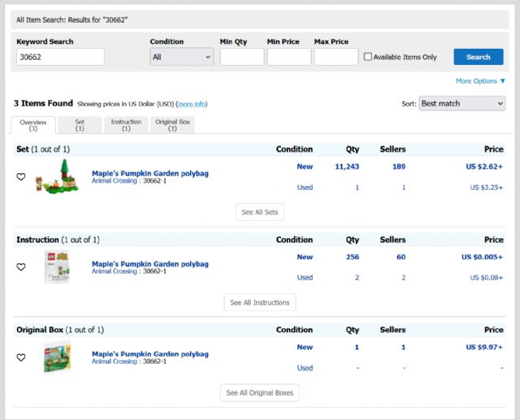The image size is (520, 420).
Task: Open the 'more info' currency link
Action: (x=192, y=104)
